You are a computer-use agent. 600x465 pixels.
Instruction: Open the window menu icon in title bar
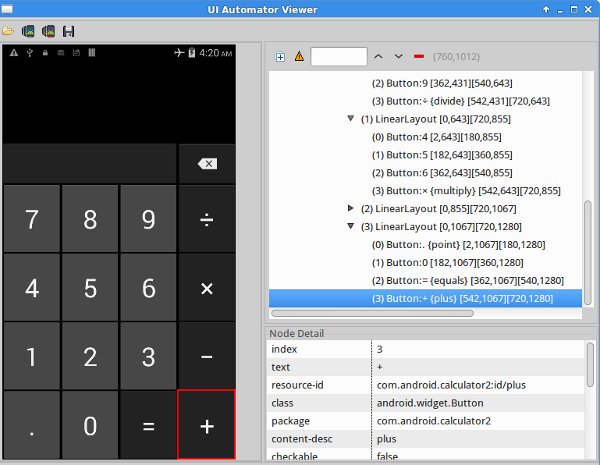(x=7, y=9)
